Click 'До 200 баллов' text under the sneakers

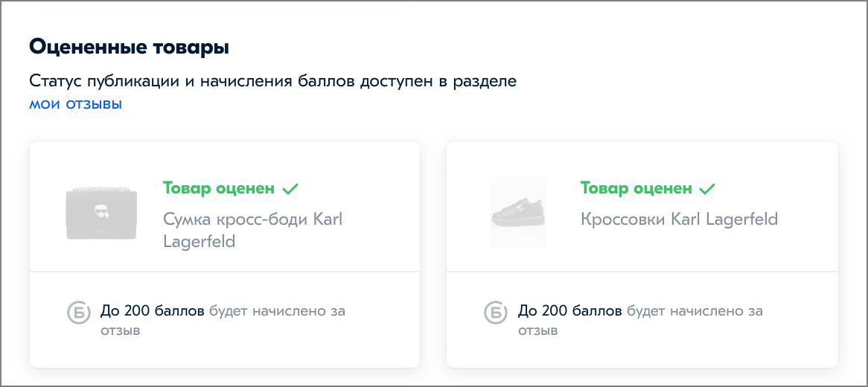tap(570, 311)
